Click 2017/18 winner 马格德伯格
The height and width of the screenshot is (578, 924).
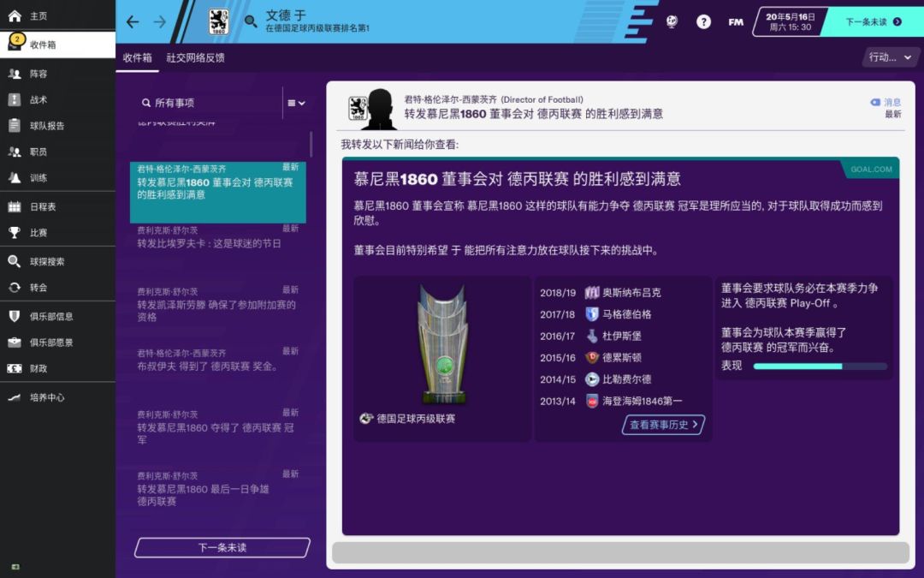(626, 314)
